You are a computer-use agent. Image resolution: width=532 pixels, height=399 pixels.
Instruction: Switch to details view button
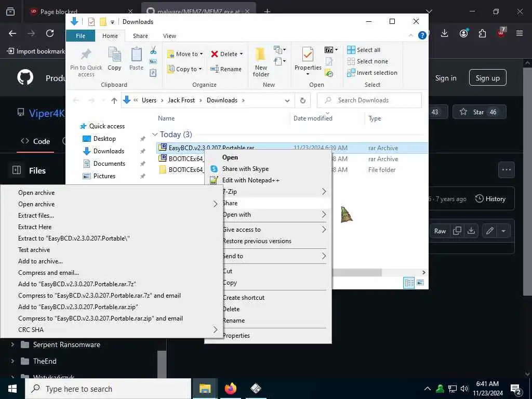click(x=409, y=283)
